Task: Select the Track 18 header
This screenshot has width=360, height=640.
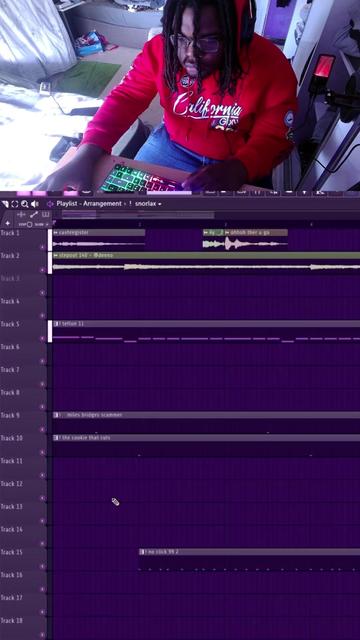Action: (23, 627)
